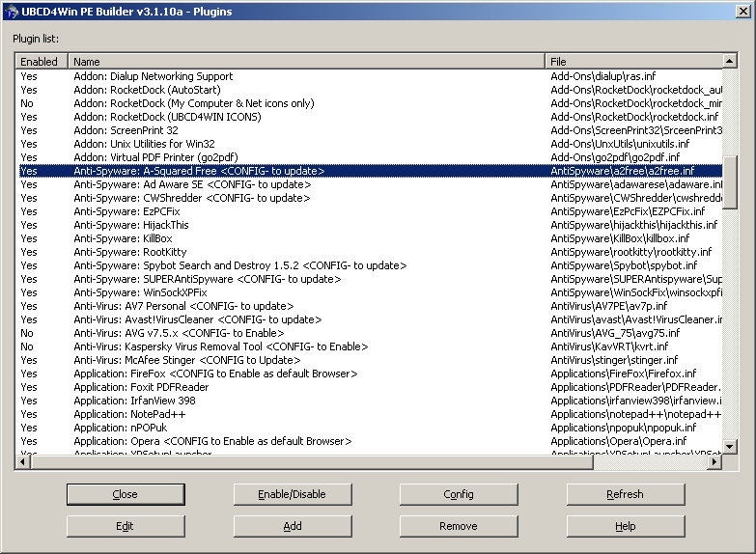Image resolution: width=756 pixels, height=554 pixels.
Task: Select Anti-Spyware: Ad Aware SE row
Action: (x=371, y=184)
